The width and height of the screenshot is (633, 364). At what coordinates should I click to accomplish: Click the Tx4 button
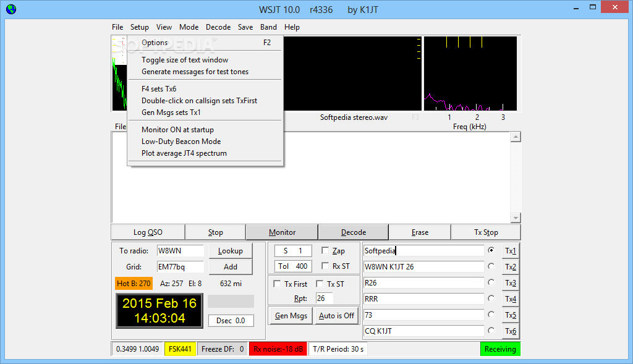[x=510, y=299]
